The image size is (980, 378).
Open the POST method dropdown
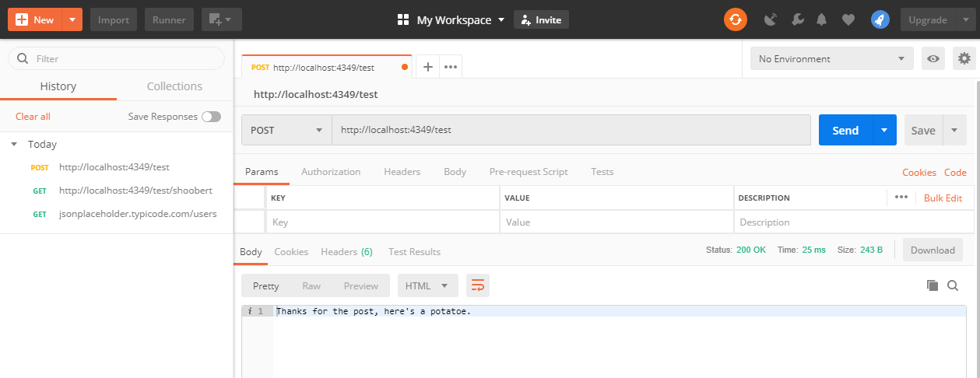coord(286,131)
